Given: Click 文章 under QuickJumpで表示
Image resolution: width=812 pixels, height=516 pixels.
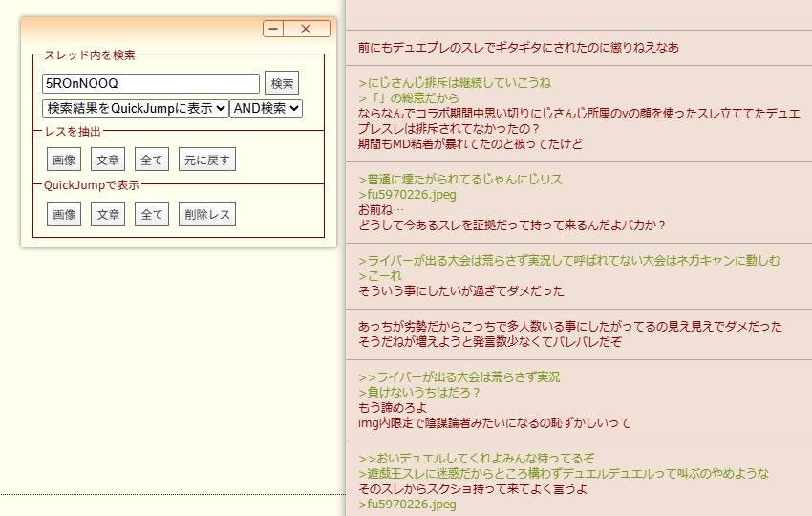Looking at the screenshot, I should [x=108, y=214].
